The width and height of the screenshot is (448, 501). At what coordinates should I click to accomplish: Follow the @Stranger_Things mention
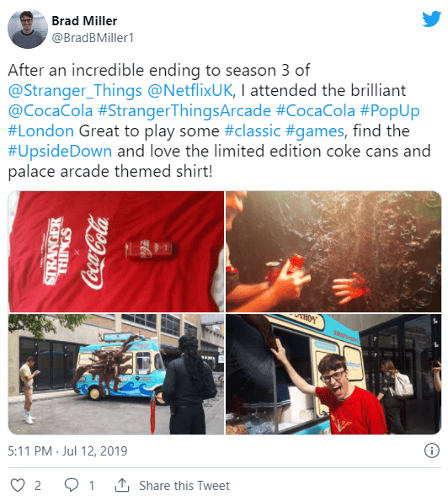pyautogui.click(x=75, y=90)
